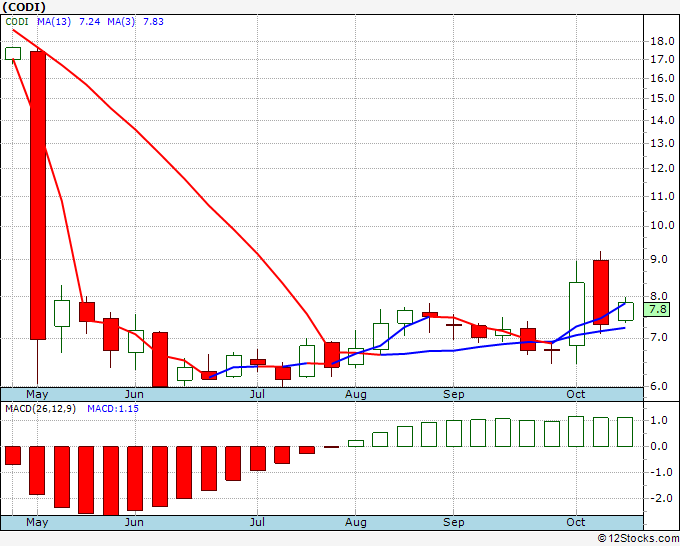The height and width of the screenshot is (546, 680).
Task: Click the tall green candlestick at October start
Action: tap(577, 314)
